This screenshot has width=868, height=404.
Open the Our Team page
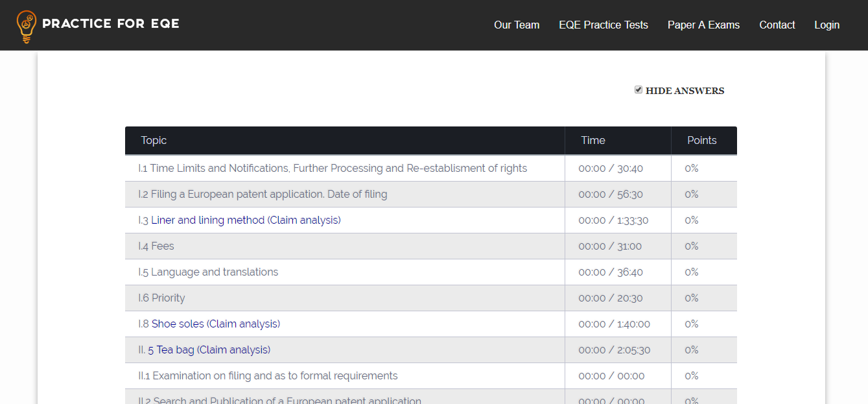coord(516,25)
